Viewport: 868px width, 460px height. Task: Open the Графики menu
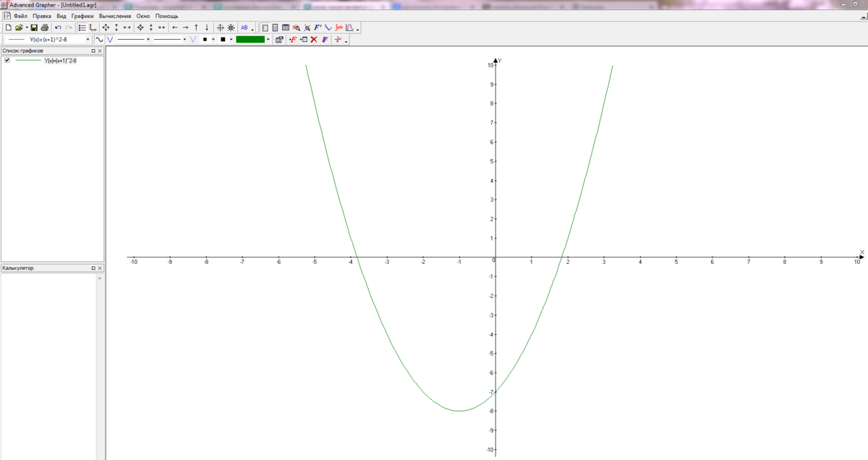coord(82,16)
